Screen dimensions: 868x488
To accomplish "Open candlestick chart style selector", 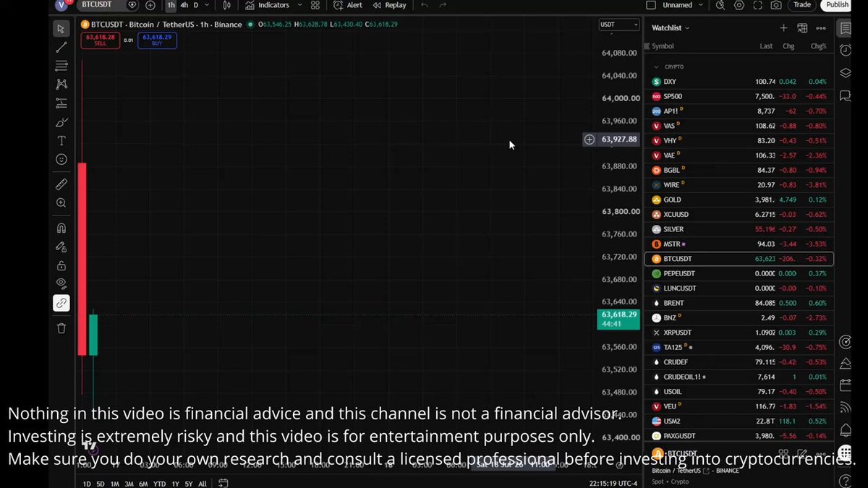I will pos(227,5).
